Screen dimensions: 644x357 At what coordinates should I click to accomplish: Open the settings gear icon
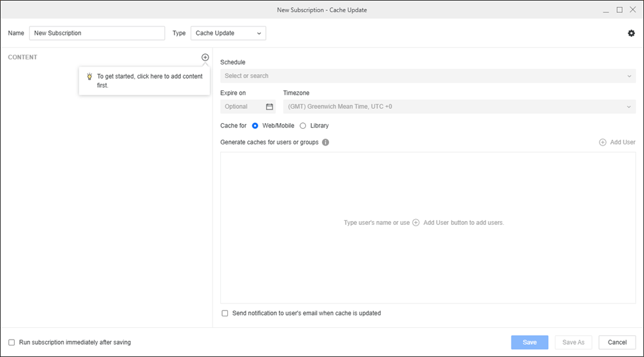click(631, 34)
